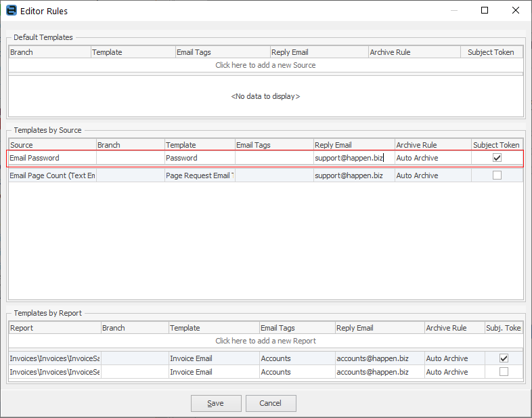532x418 pixels.
Task: Add a new Report row
Action: [x=265, y=341]
